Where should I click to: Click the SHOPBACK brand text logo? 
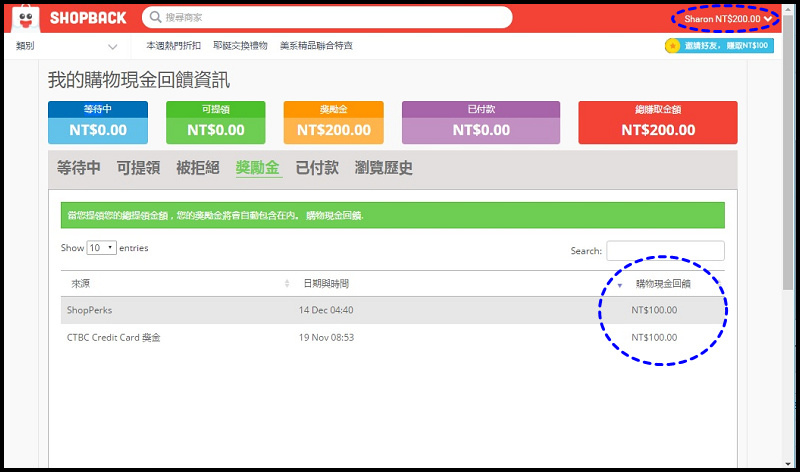(x=88, y=18)
